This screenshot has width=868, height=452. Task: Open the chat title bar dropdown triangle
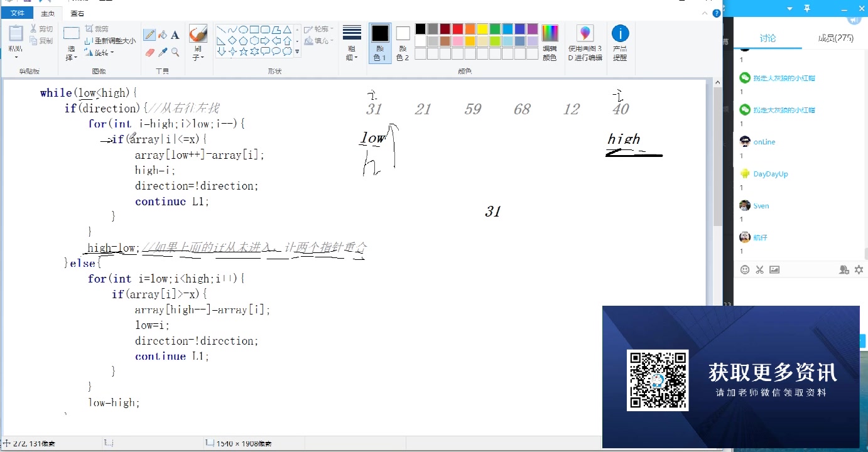point(789,9)
